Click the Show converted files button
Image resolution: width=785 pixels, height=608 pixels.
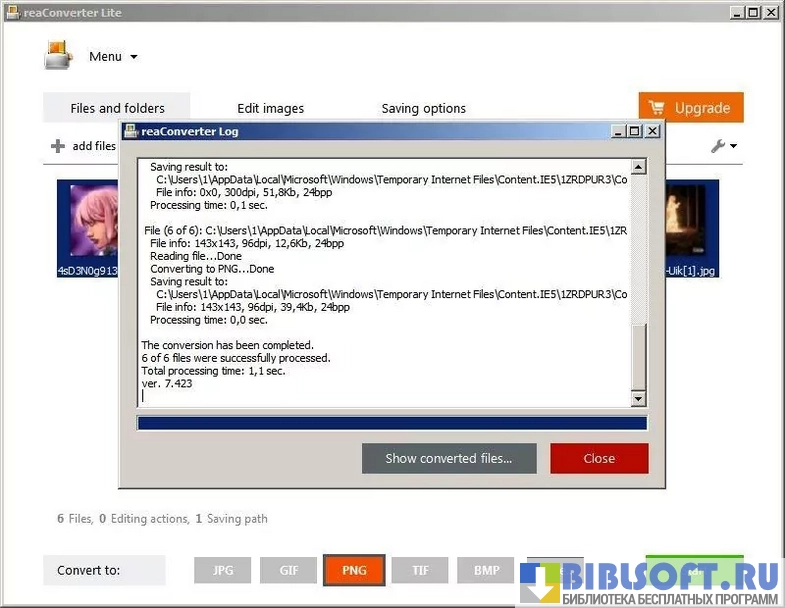(449, 458)
